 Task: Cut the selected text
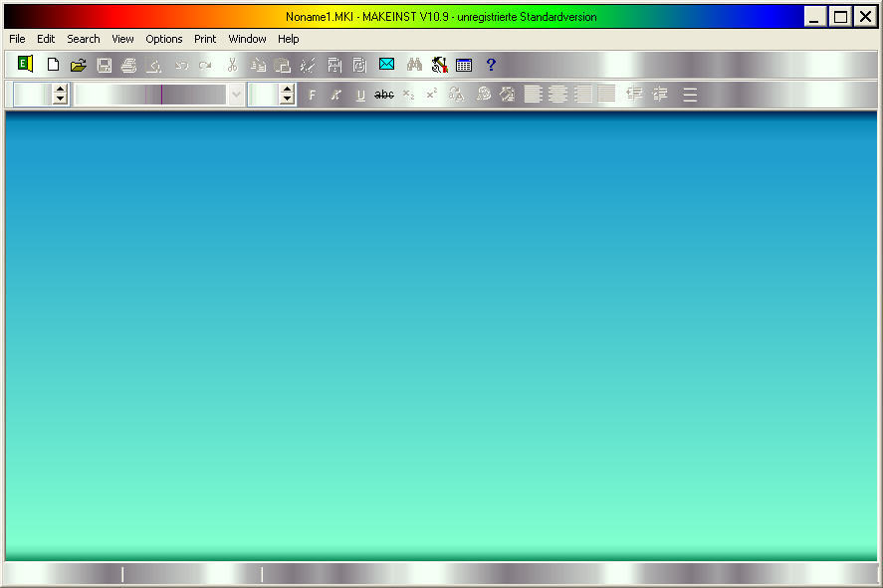(231, 65)
